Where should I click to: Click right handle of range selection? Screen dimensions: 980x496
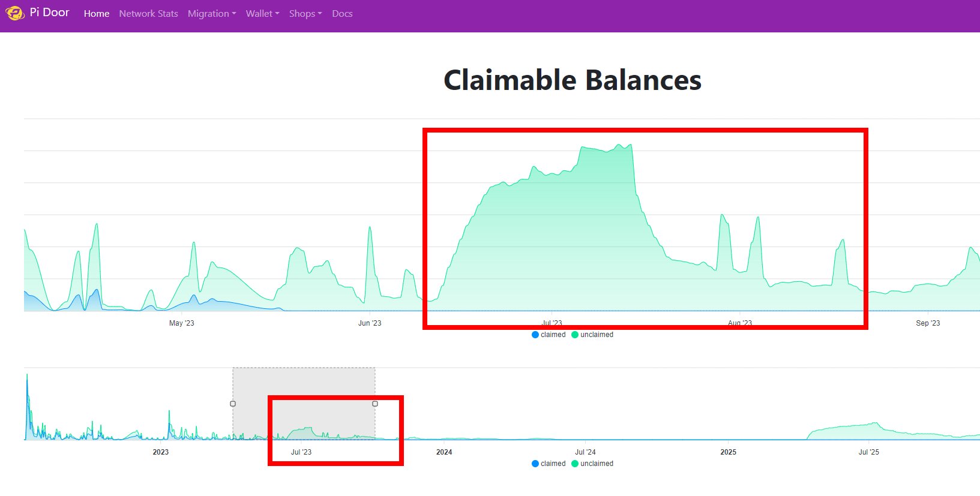pos(375,404)
